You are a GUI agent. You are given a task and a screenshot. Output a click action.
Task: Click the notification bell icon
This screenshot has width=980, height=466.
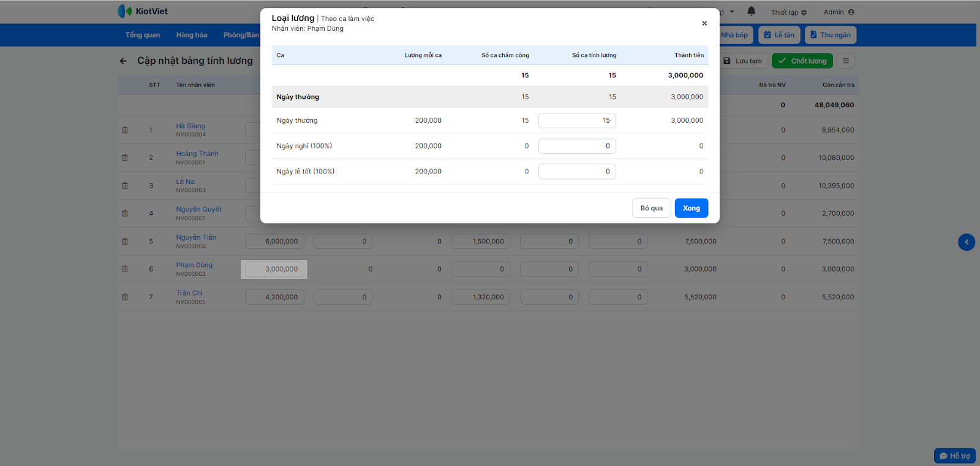click(x=751, y=11)
